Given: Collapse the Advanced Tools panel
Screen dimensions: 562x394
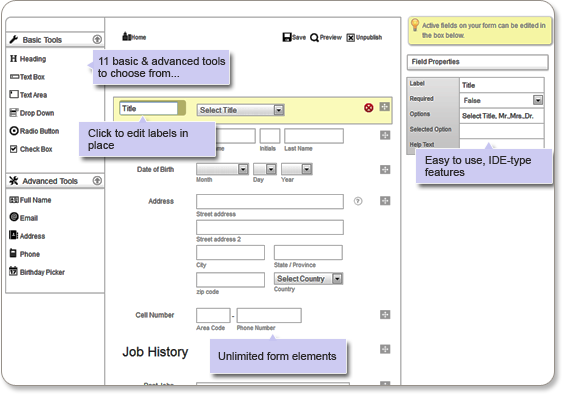Looking at the screenshot, I should coord(97,180).
